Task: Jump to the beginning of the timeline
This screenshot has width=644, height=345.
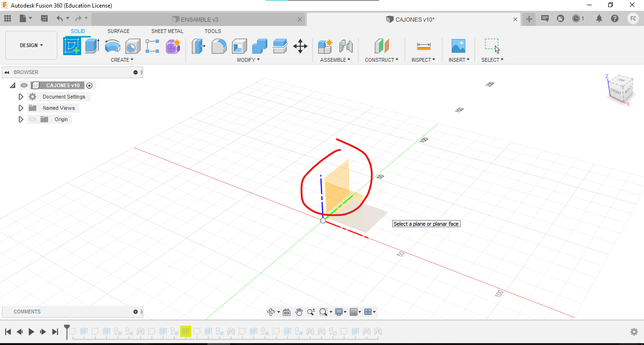Action: [x=8, y=332]
